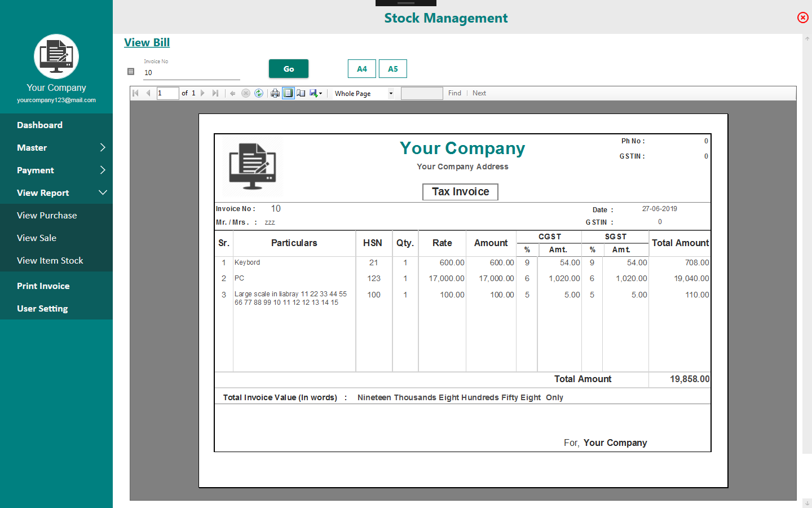
Task: Print the invoice report
Action: 275,93
